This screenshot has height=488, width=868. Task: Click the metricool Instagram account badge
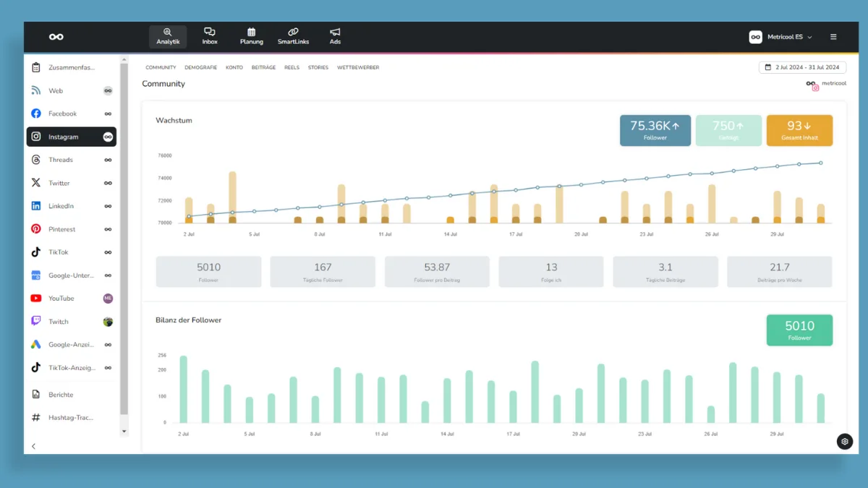[x=826, y=85]
